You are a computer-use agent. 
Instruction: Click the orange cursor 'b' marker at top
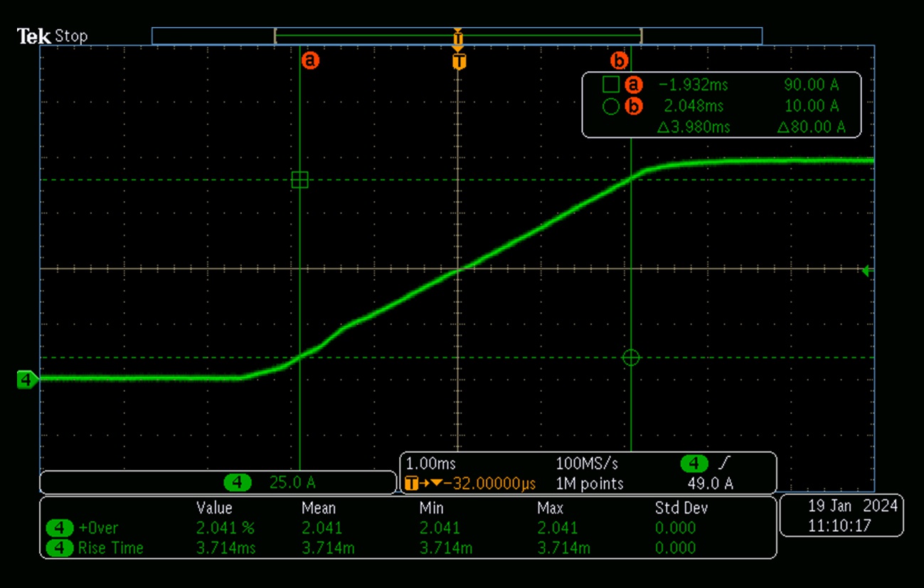[x=620, y=60]
